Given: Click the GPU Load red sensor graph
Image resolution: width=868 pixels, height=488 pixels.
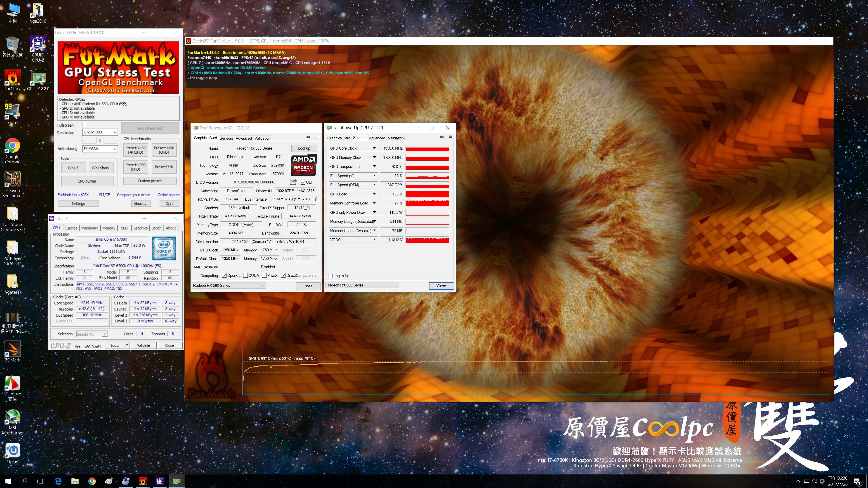Looking at the screenshot, I should pos(428,194).
